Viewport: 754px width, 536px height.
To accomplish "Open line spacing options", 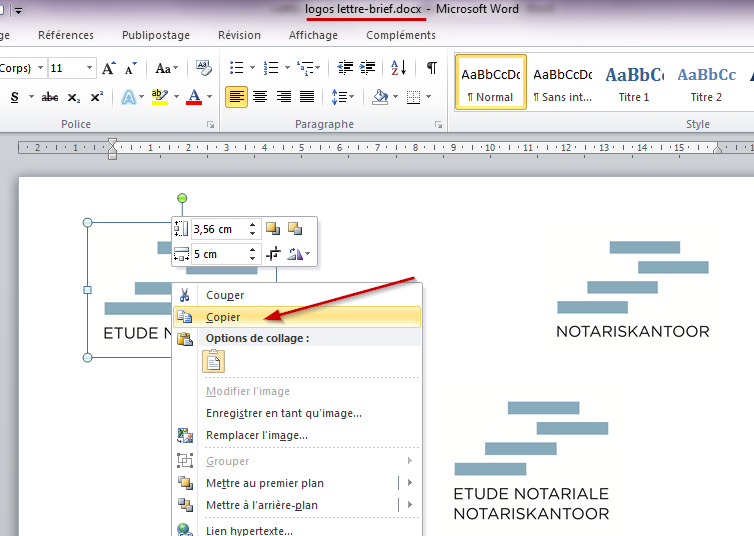I will 342,97.
